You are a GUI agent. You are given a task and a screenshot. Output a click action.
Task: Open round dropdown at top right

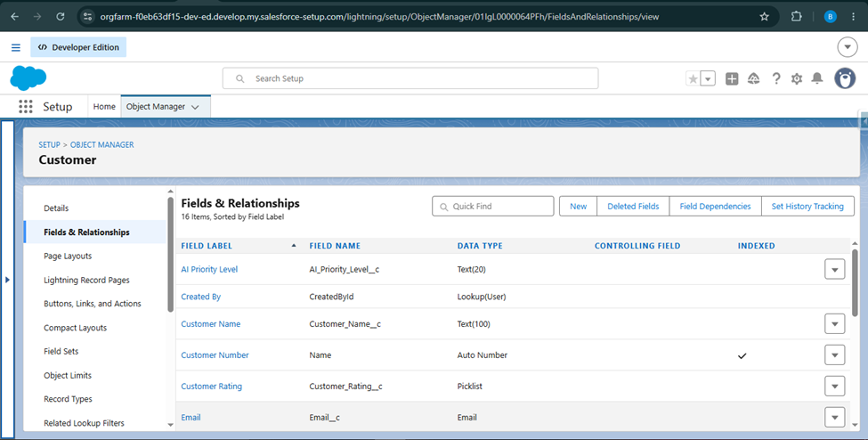(x=848, y=48)
